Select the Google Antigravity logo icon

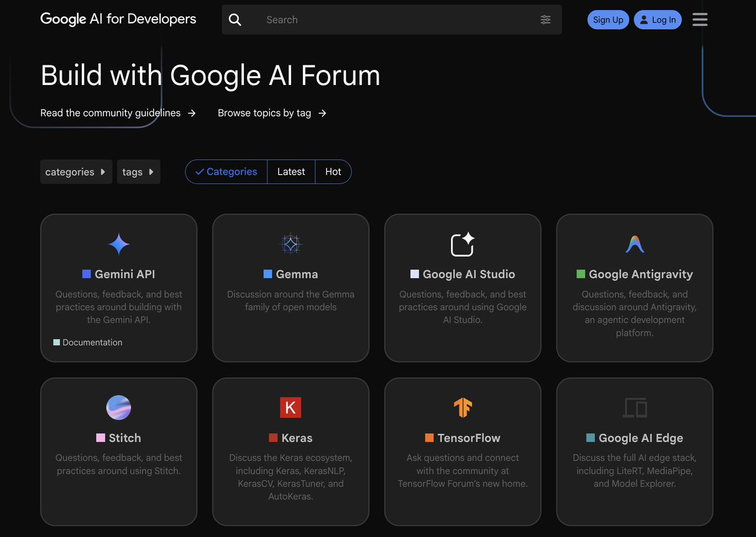point(634,244)
